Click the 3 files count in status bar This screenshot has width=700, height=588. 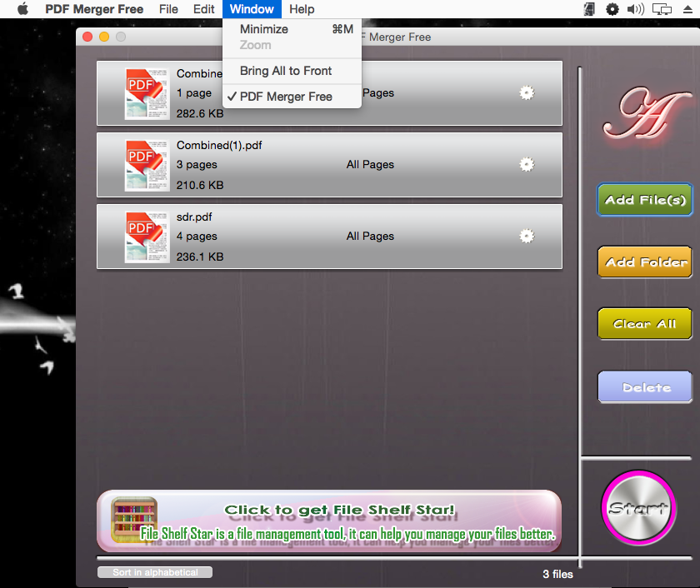tap(557, 574)
